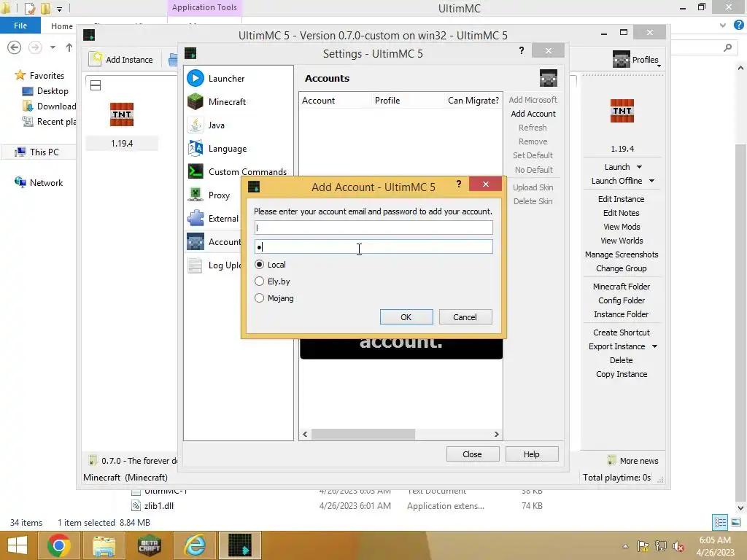Click the accounts list scroll right arrow
This screenshot has height=560, width=747.
(x=496, y=435)
